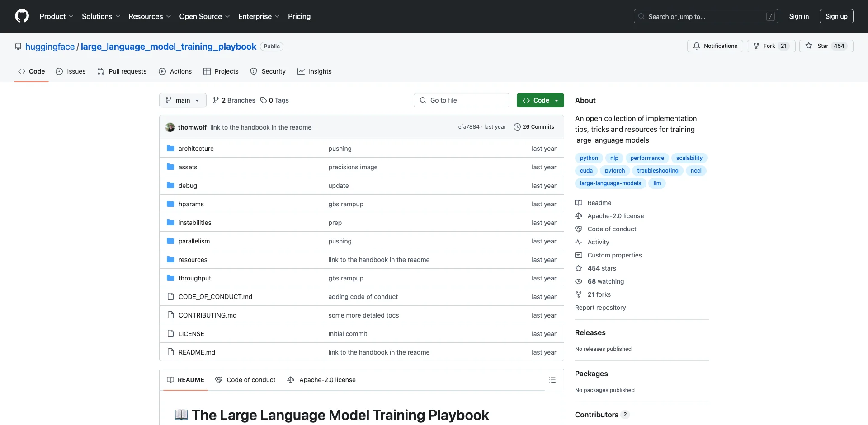The image size is (868, 425).
Task: Expand the Resources dropdown
Action: coord(150,16)
